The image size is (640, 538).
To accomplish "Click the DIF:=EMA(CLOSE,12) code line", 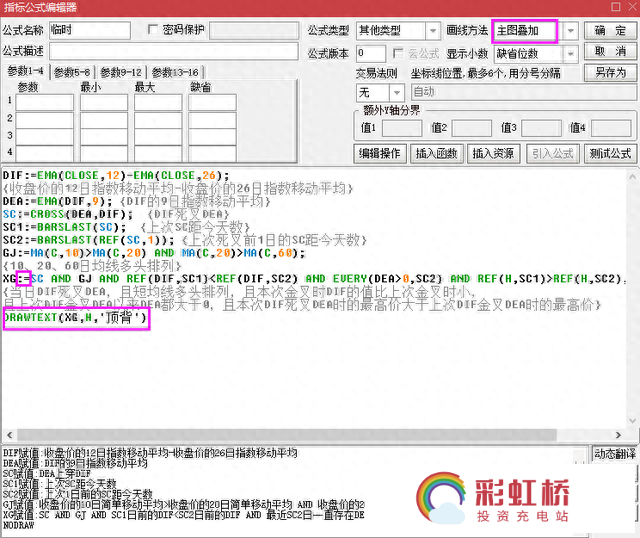I will [x=116, y=176].
